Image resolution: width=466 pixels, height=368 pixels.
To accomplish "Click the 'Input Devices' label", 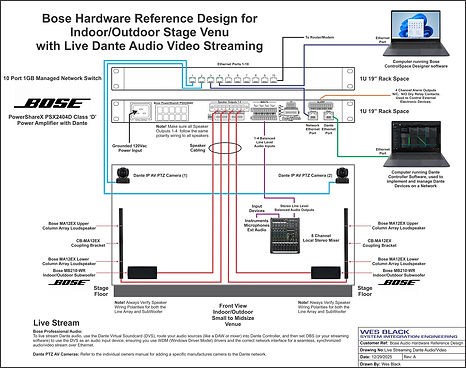I will [257, 208].
